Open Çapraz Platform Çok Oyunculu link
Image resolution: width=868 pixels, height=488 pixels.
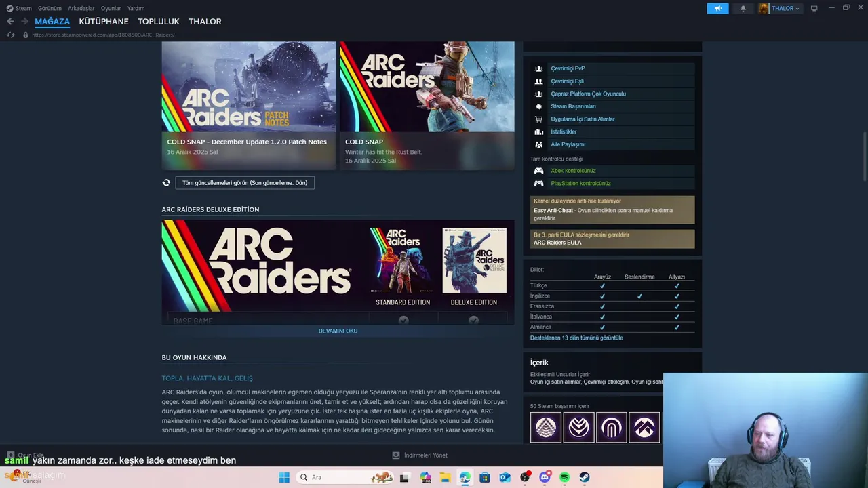(x=588, y=94)
